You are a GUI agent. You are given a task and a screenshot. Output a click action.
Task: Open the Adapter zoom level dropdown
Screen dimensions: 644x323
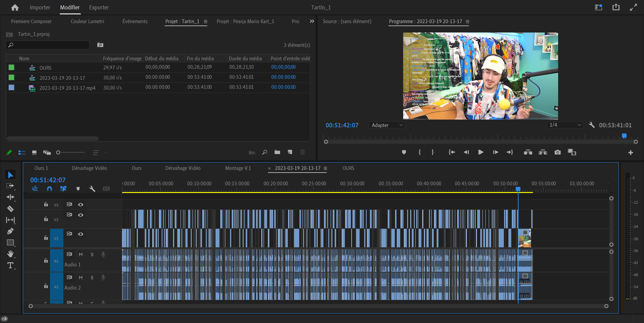point(387,125)
